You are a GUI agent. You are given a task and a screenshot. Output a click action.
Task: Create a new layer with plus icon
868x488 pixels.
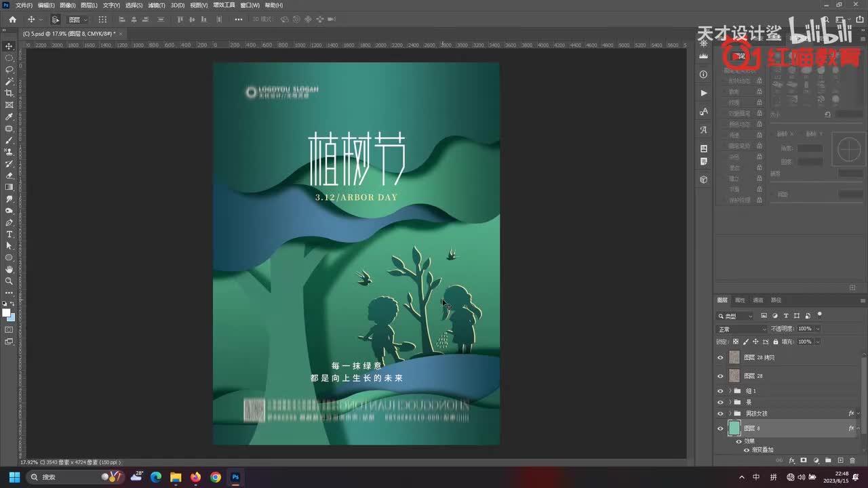click(840, 461)
